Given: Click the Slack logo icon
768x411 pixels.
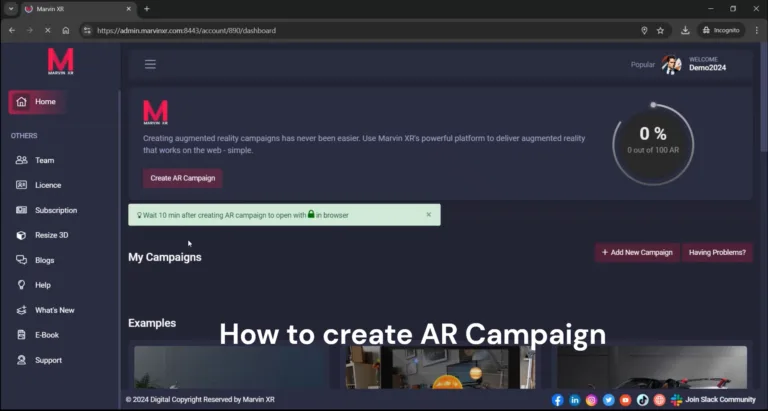Looking at the screenshot, I should 676,400.
